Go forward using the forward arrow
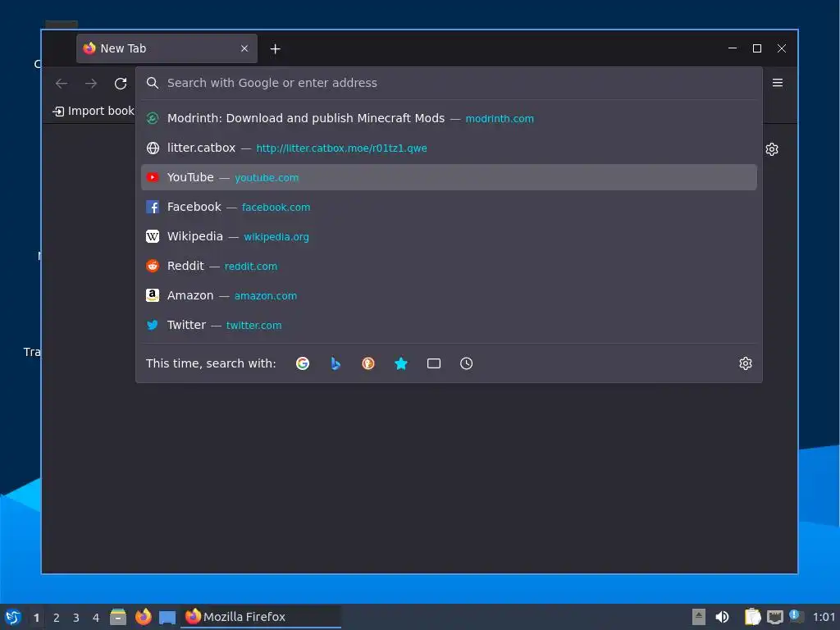The height and width of the screenshot is (630, 840). [91, 83]
